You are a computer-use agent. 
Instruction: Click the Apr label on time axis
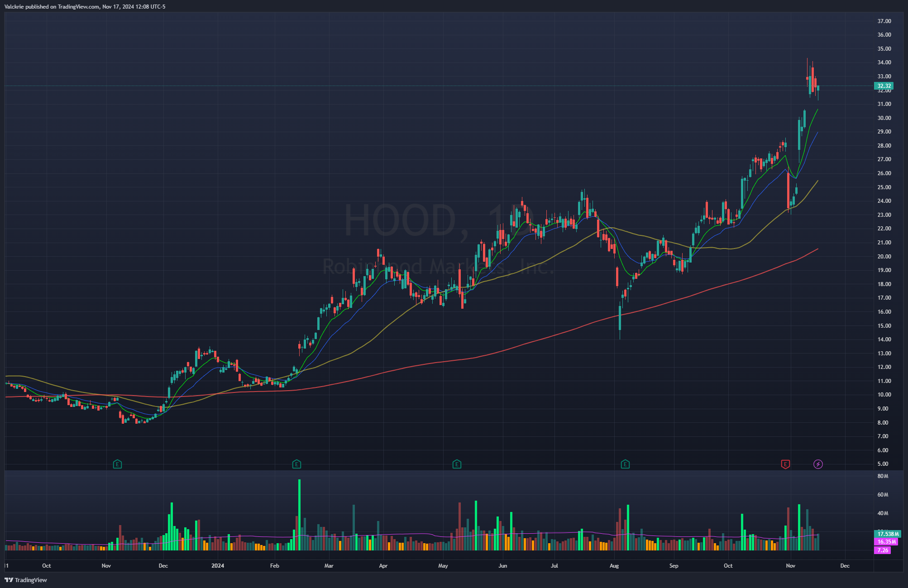coord(383,566)
